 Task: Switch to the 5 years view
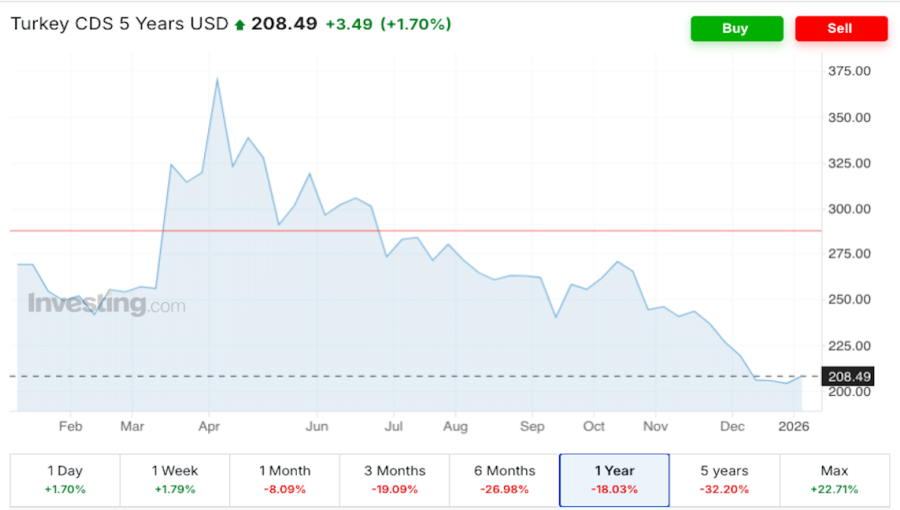tap(724, 479)
